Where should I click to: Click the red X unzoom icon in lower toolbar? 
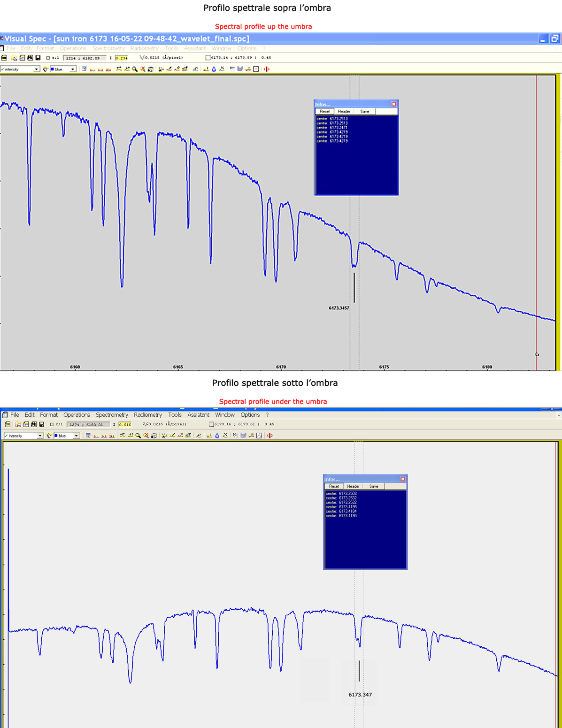[146, 436]
